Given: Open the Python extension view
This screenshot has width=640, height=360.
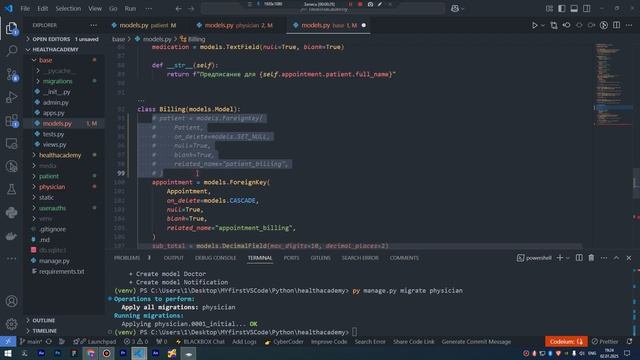Looking at the screenshot, I should pos(11,212).
